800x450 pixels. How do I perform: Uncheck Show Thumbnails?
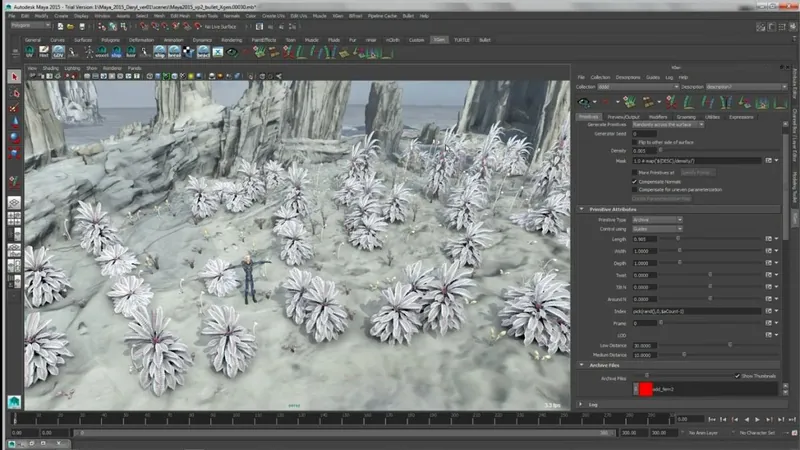tap(737, 376)
